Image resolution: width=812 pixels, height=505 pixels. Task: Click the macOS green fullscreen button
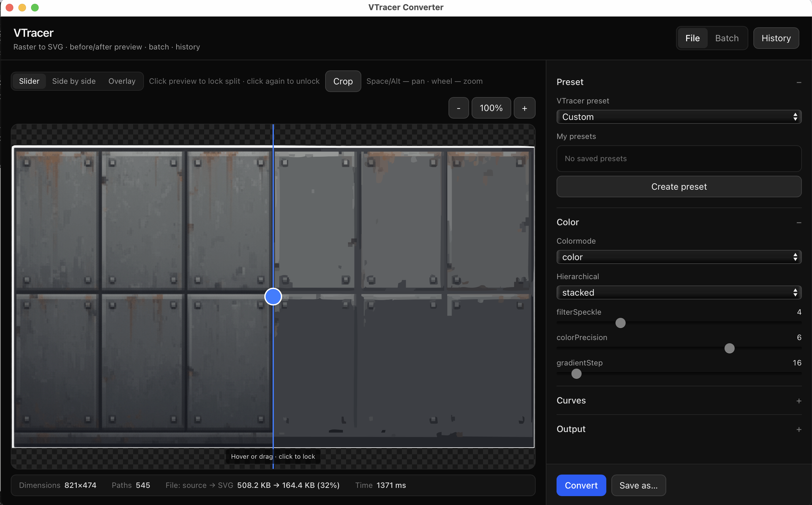pyautogui.click(x=35, y=7)
